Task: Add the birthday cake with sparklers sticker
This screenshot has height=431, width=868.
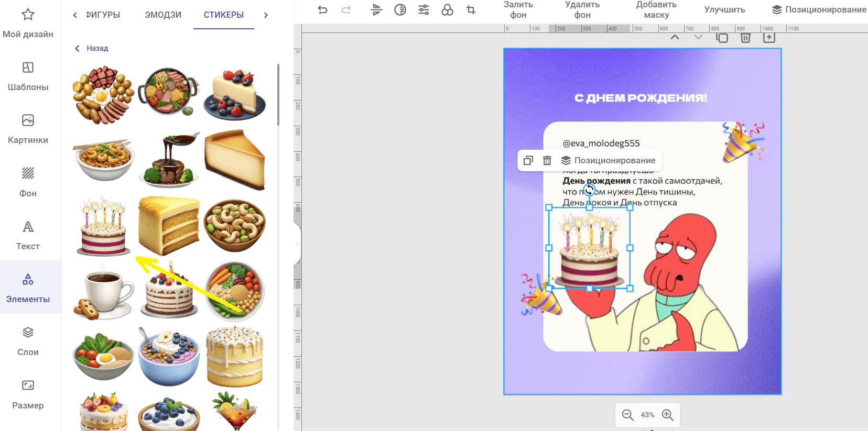Action: coord(103,226)
